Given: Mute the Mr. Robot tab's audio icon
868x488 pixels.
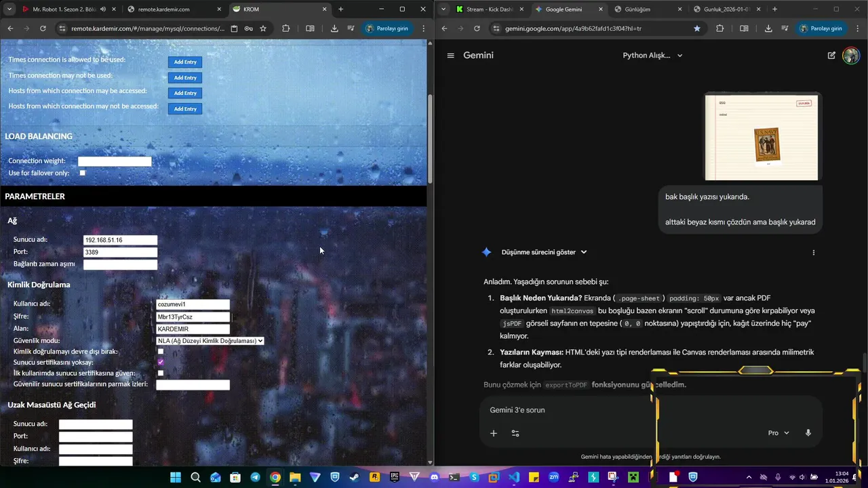Looking at the screenshot, I should click(103, 9).
